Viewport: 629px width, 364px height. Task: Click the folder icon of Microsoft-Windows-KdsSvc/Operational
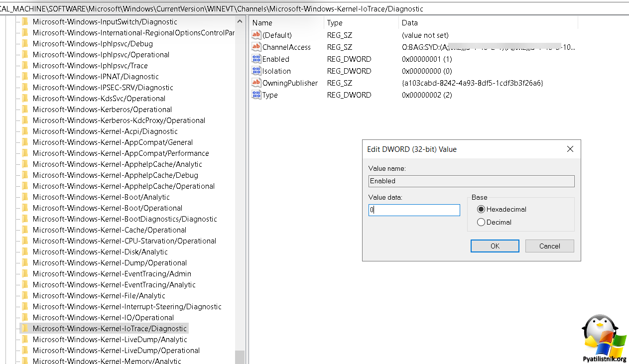click(x=25, y=99)
